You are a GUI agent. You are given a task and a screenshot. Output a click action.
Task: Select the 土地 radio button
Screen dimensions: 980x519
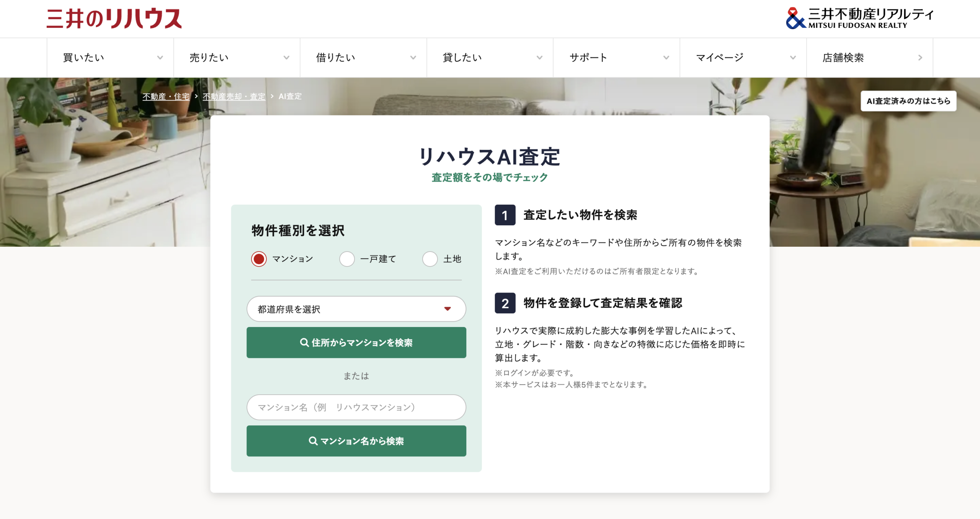tap(430, 259)
